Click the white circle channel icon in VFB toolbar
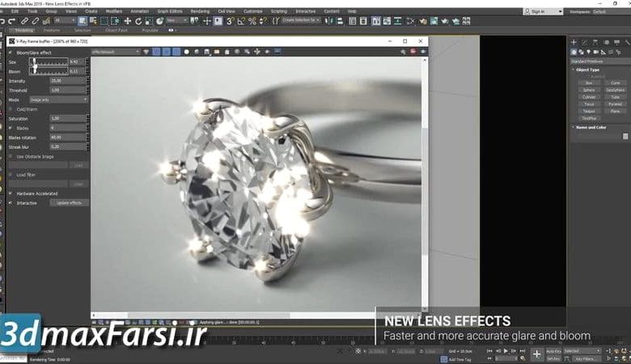The image size is (631, 364). tap(186, 52)
